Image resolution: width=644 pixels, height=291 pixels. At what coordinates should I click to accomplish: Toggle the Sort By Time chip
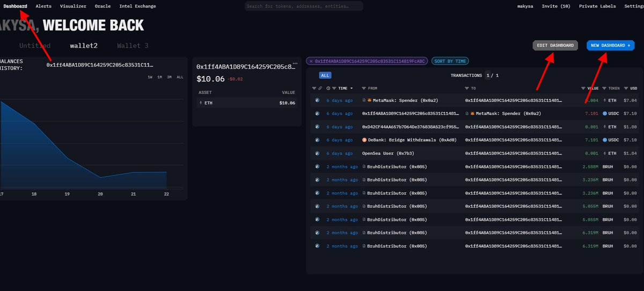450,61
